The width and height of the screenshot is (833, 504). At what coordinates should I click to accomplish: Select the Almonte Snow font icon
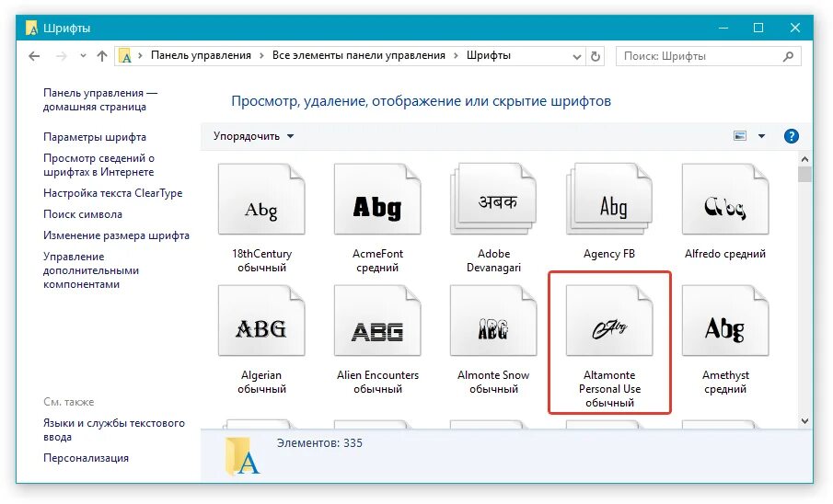[493, 321]
